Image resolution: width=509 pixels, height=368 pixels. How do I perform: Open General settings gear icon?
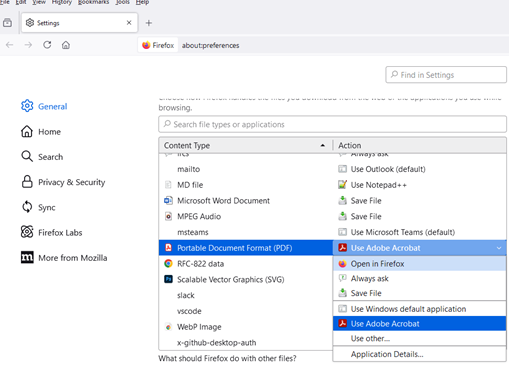point(27,106)
